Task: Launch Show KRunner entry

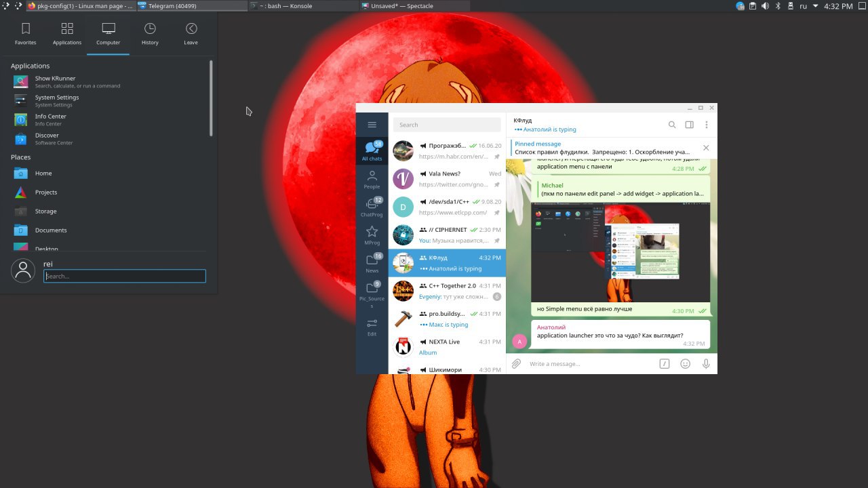Action: 108,81
